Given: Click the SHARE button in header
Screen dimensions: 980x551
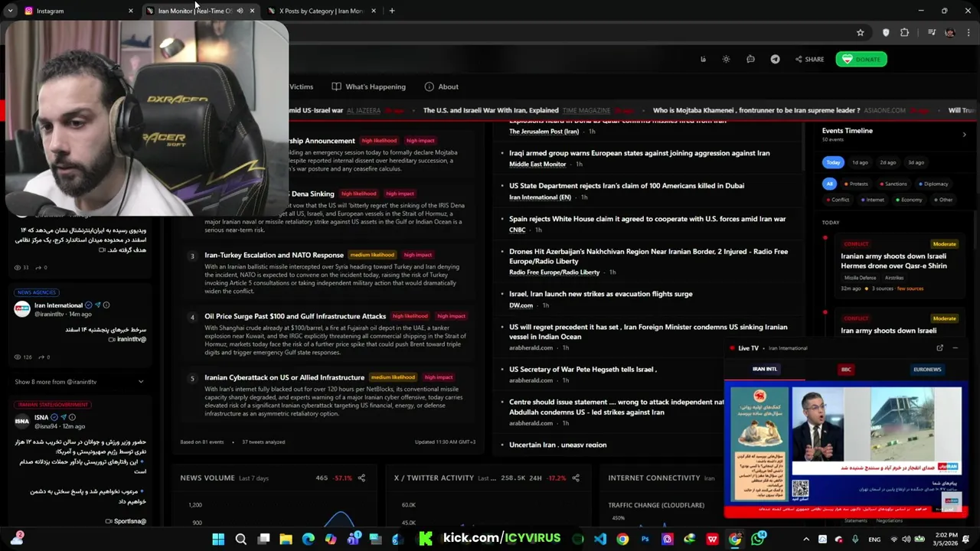Looking at the screenshot, I should pos(809,59).
